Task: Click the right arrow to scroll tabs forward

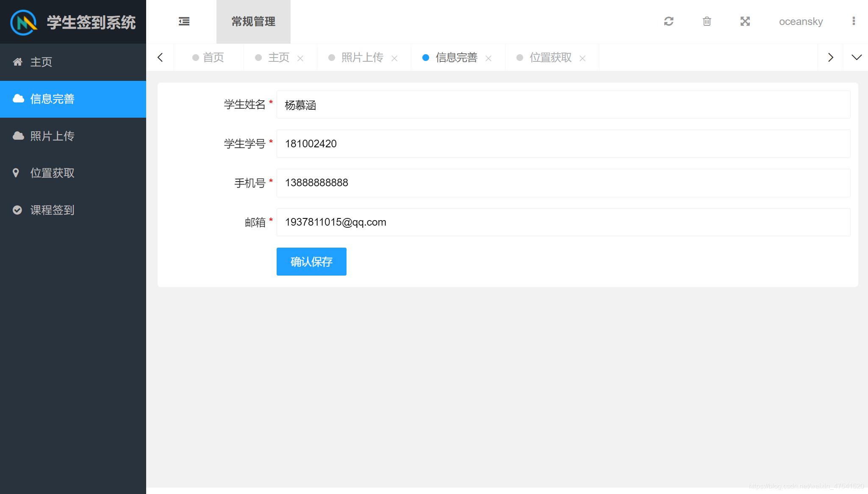Action: pos(830,57)
